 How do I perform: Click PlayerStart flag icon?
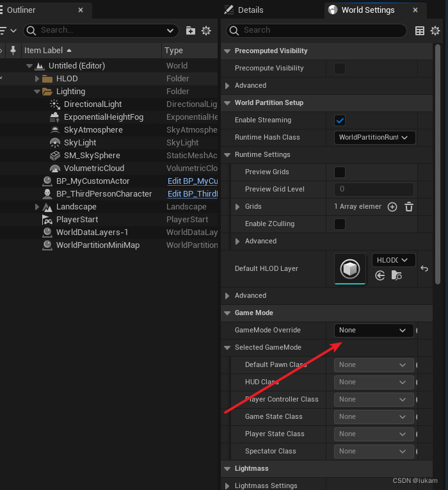[x=47, y=220]
